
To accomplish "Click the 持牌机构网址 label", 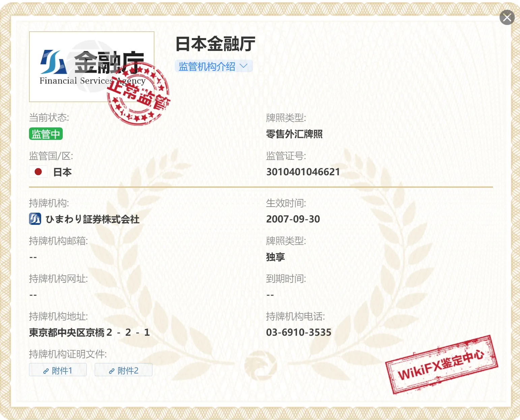I will pyautogui.click(x=58, y=278).
